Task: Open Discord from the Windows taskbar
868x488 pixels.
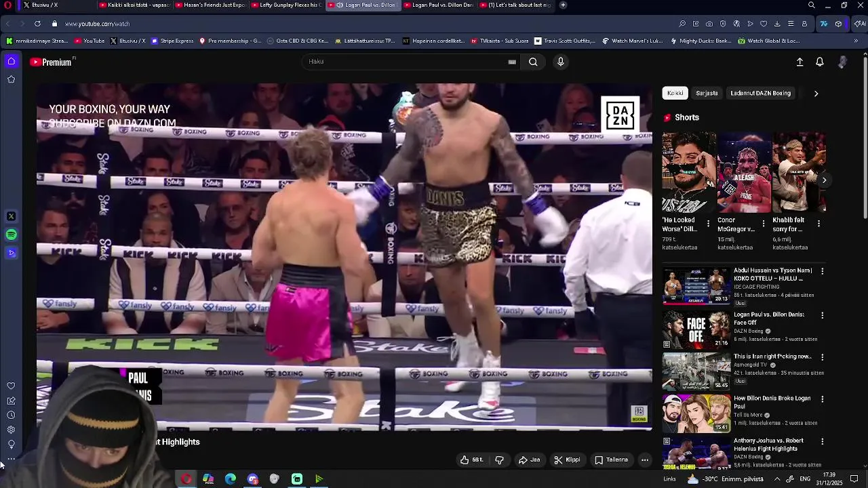Action: pos(252,479)
